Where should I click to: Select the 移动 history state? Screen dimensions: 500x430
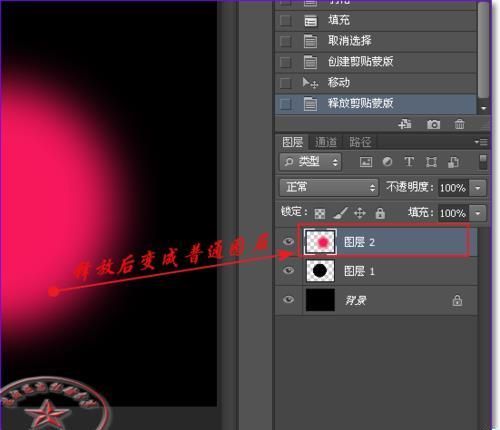376,83
